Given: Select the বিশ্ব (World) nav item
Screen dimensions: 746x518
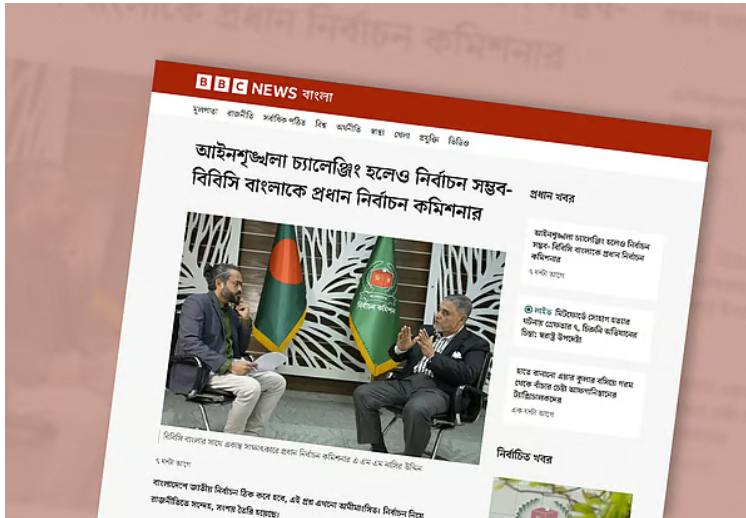Looking at the screenshot, I should [321, 124].
